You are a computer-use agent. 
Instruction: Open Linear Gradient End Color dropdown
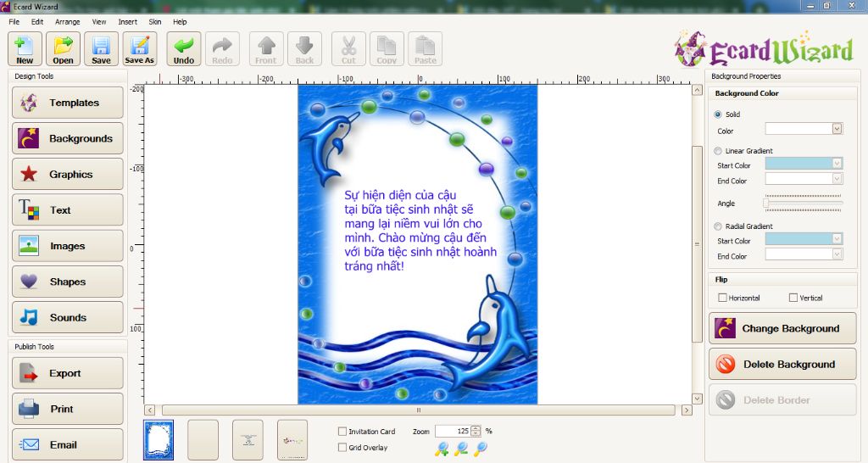[837, 178]
